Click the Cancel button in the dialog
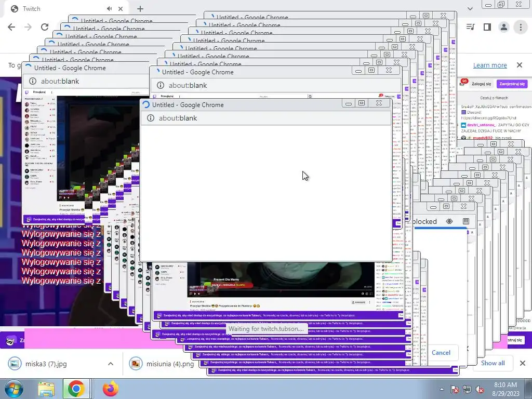Image resolution: width=532 pixels, height=399 pixels. click(x=441, y=353)
